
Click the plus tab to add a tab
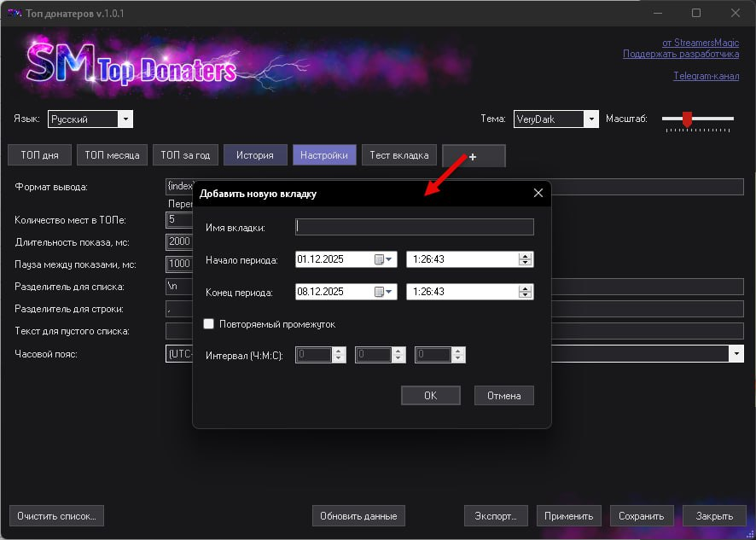[474, 156]
